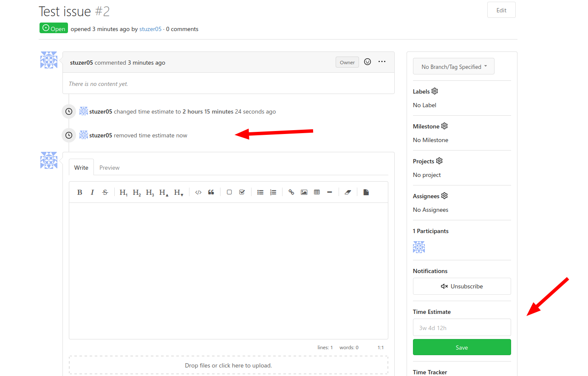The height and width of the screenshot is (376, 588).
Task: Click the green Open status badge
Action: [54, 28]
